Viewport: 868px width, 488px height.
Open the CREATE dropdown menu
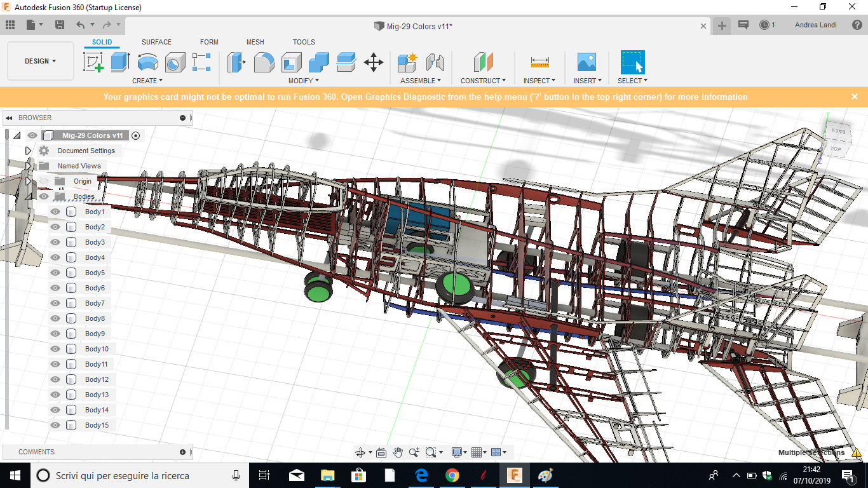pos(147,81)
